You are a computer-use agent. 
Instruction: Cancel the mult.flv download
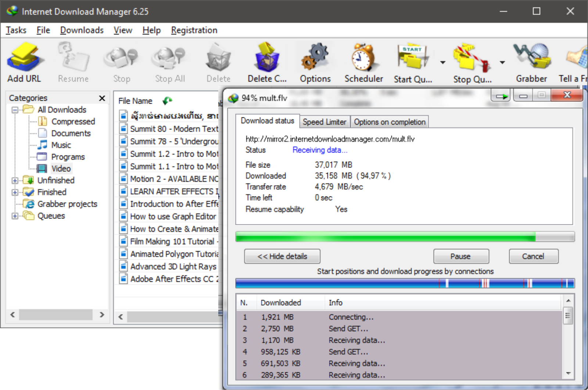[533, 256]
